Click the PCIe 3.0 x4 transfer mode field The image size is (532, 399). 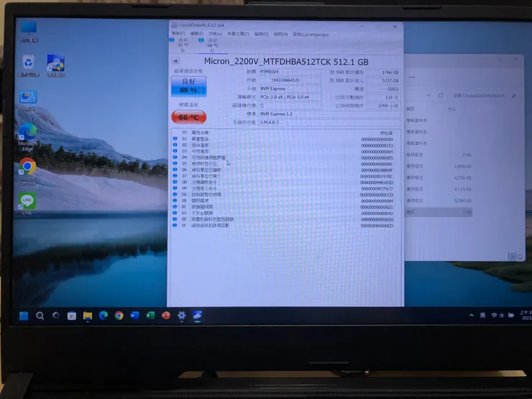click(x=290, y=97)
